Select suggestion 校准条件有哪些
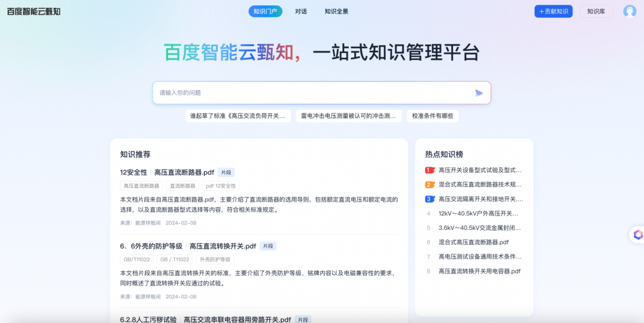 432,116
